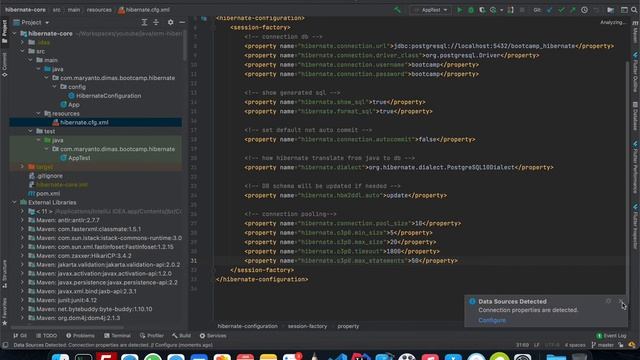640x360 pixels.
Task: Show Git history clock icon
Action: [x=584, y=10]
